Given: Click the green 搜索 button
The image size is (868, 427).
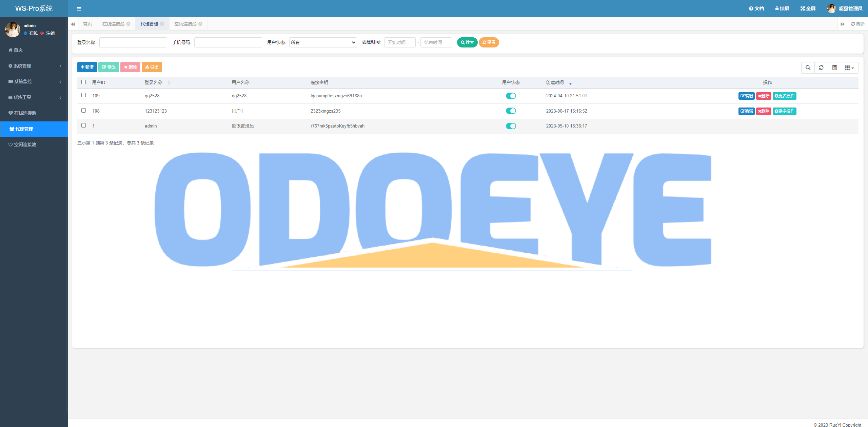Looking at the screenshot, I should [x=467, y=42].
